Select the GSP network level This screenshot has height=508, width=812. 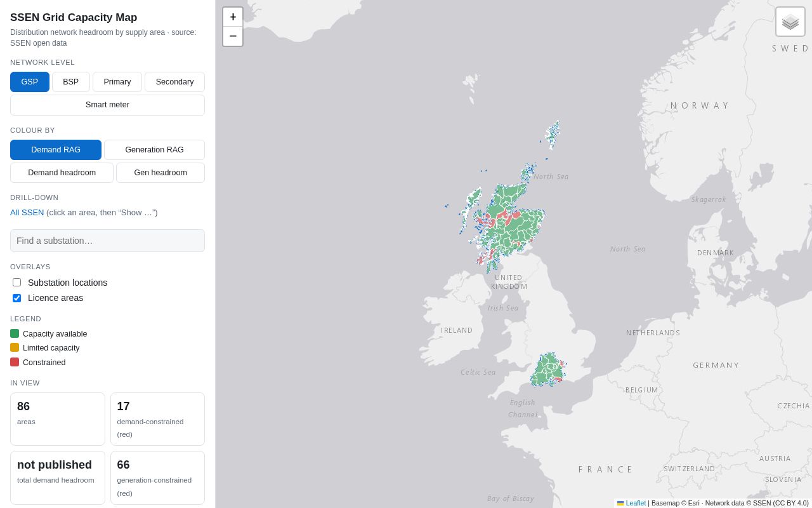tap(30, 82)
